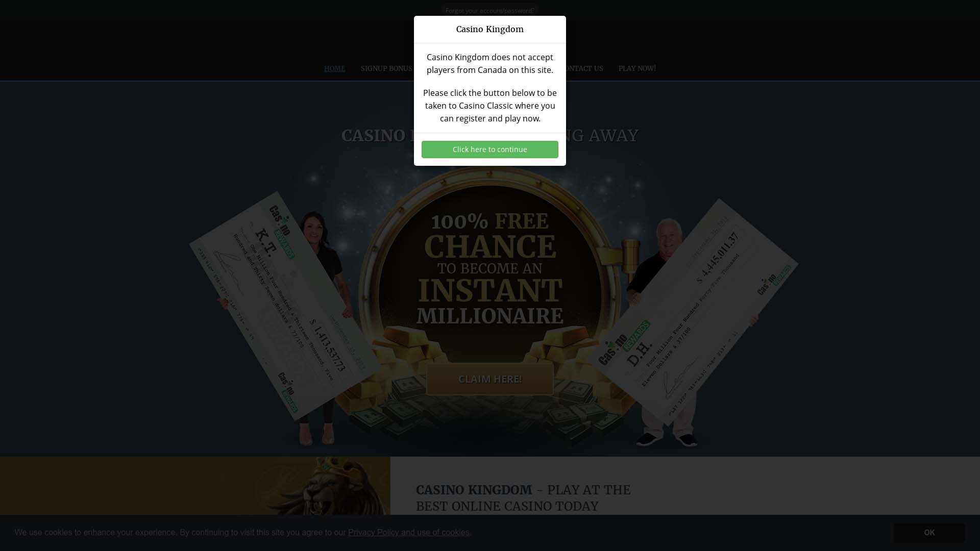Open the Privacy Policy and use of cookies link
Image resolution: width=980 pixels, height=551 pixels.
(408, 532)
